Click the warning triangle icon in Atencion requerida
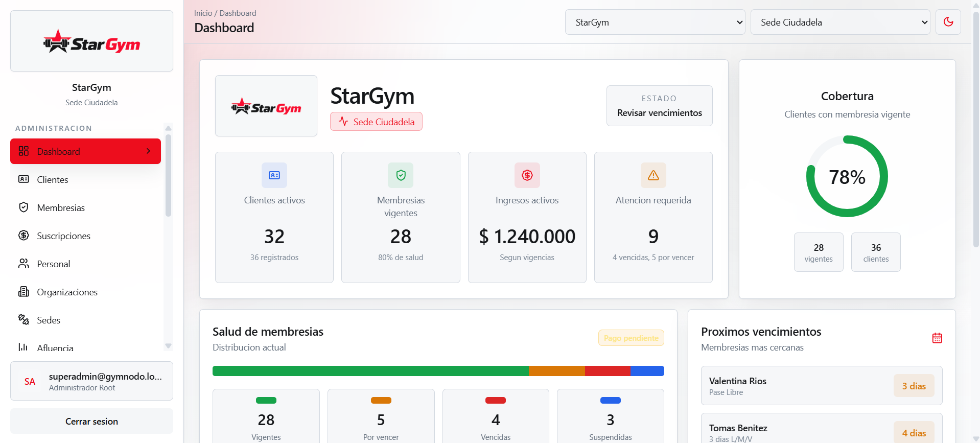Image resolution: width=980 pixels, height=443 pixels. click(x=654, y=175)
